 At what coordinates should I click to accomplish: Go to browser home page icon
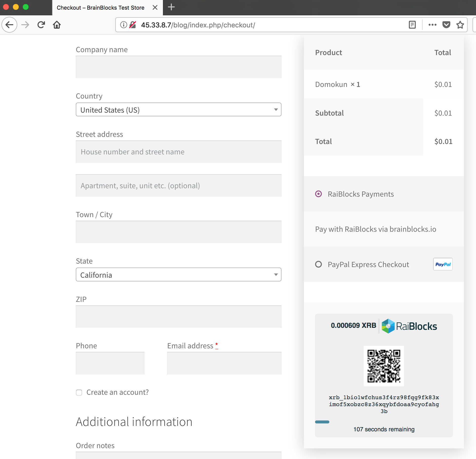57,25
